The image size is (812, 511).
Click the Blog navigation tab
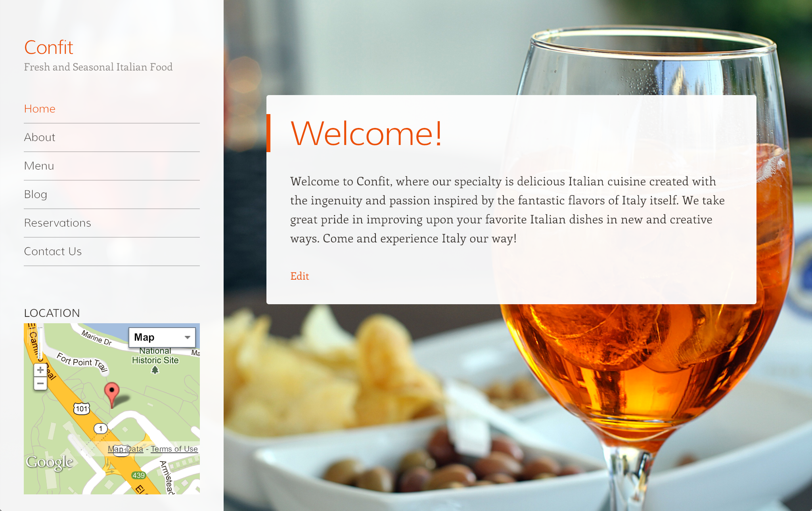35,194
